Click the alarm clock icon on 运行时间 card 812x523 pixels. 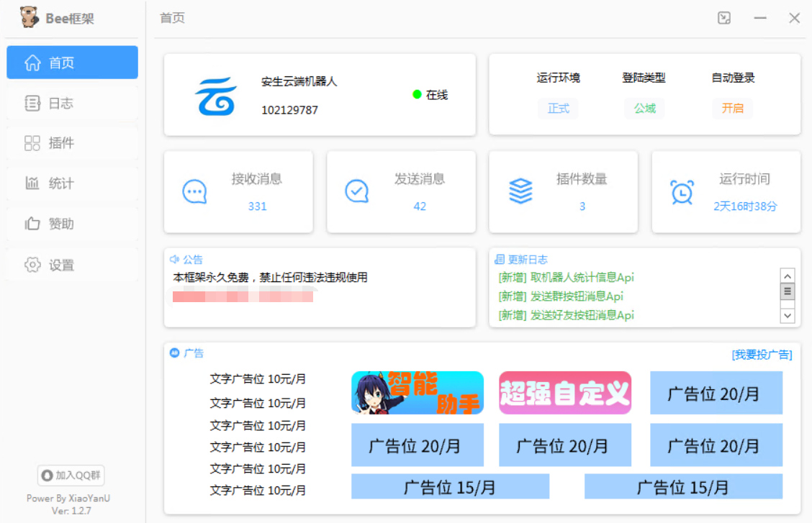[682, 191]
